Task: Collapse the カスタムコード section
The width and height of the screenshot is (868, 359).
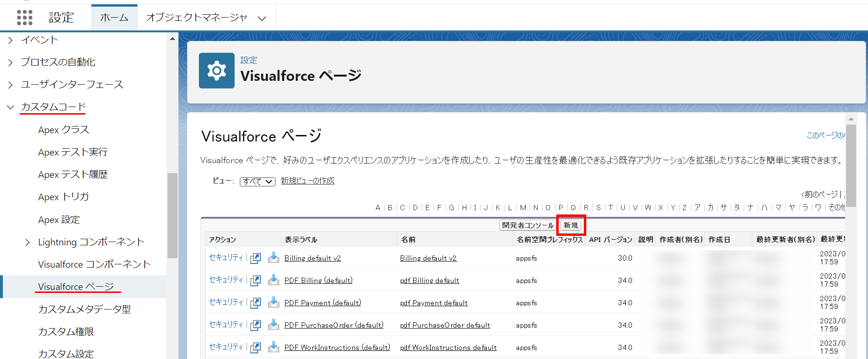Action: tap(10, 107)
